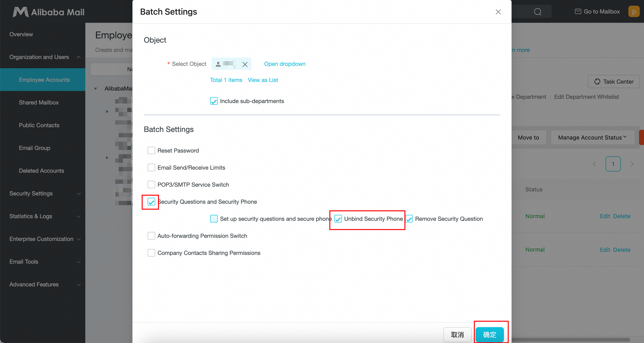Click Open dropdown link
Viewport: 644px width, 343px height.
pos(285,64)
